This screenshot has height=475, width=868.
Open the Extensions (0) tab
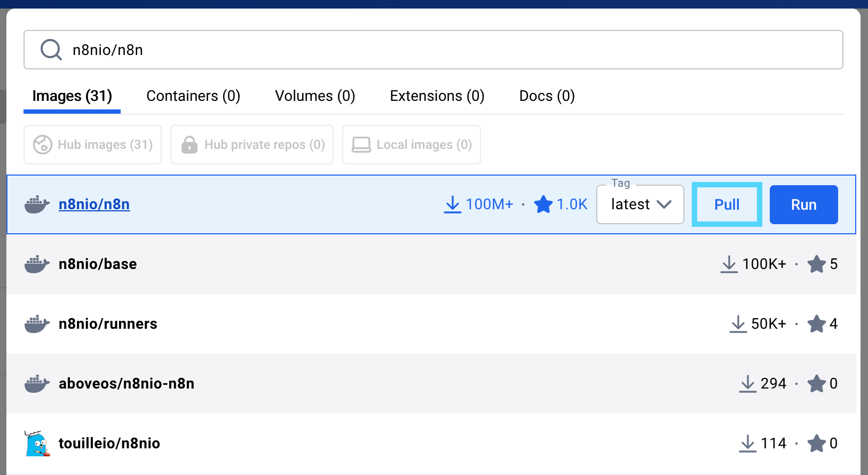pos(437,96)
